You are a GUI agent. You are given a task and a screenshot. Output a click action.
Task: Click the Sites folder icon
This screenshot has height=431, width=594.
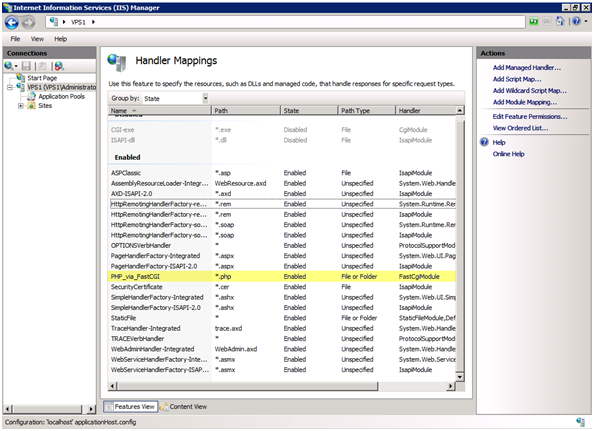coord(31,106)
